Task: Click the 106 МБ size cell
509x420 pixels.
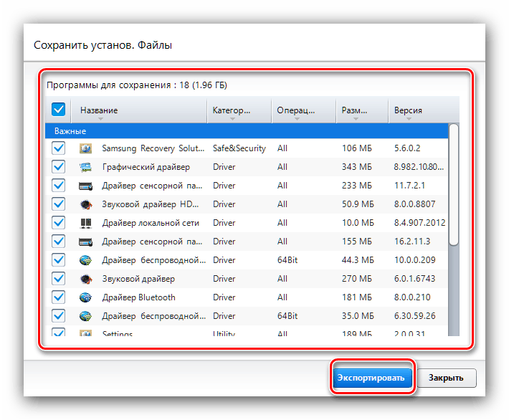Action: pyautogui.click(x=357, y=148)
